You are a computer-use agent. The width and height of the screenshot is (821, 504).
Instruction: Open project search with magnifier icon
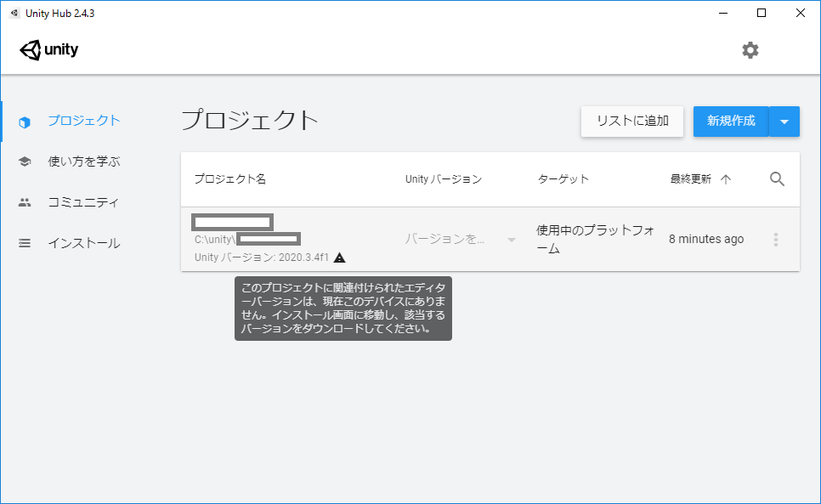pyautogui.click(x=777, y=179)
